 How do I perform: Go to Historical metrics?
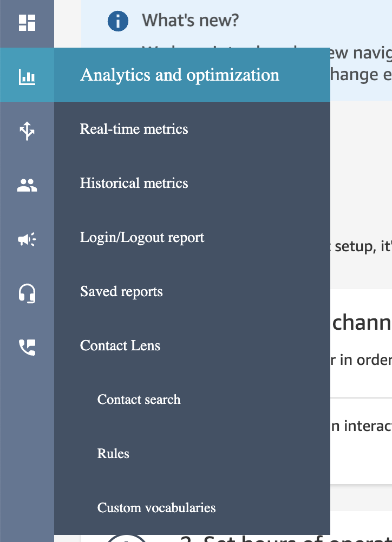coord(134,183)
